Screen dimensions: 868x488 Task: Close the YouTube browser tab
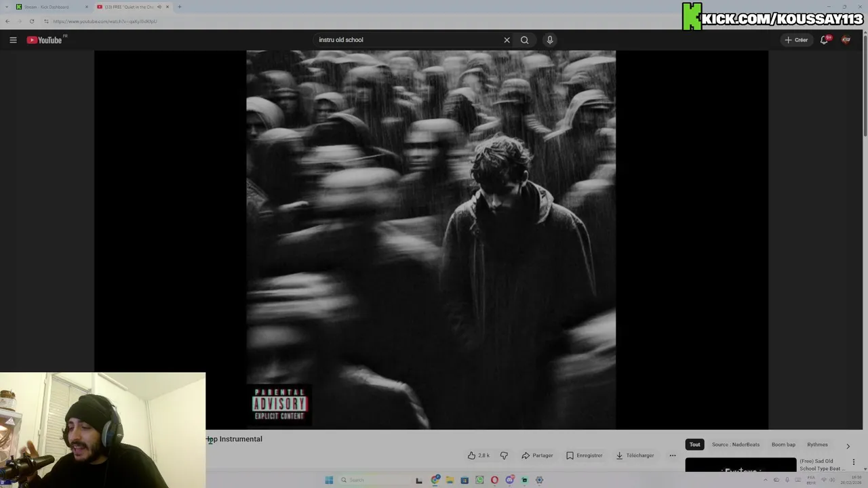(x=167, y=7)
